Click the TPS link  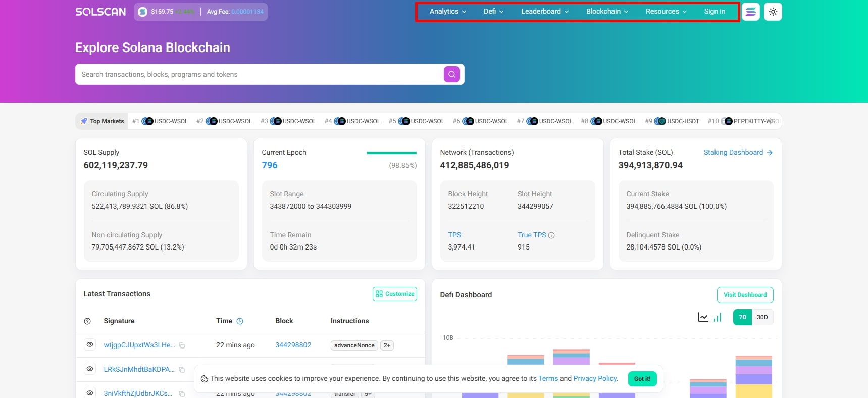[454, 235]
